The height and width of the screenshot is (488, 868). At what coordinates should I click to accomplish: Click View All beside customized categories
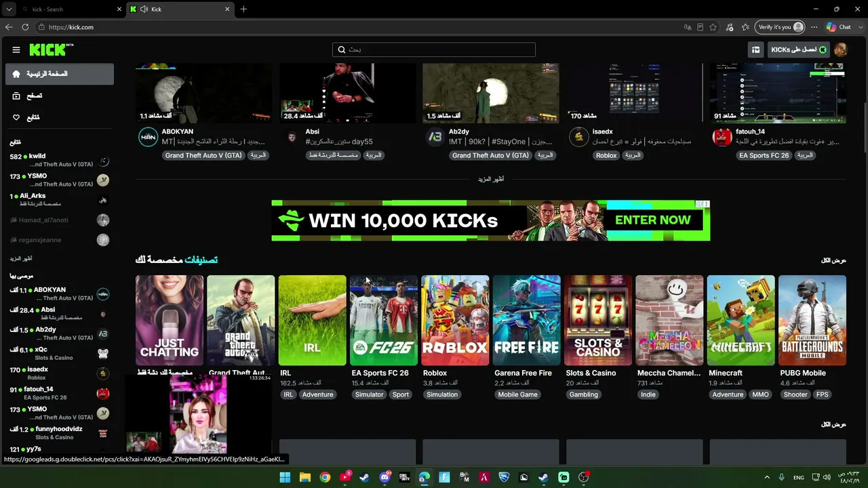(833, 260)
